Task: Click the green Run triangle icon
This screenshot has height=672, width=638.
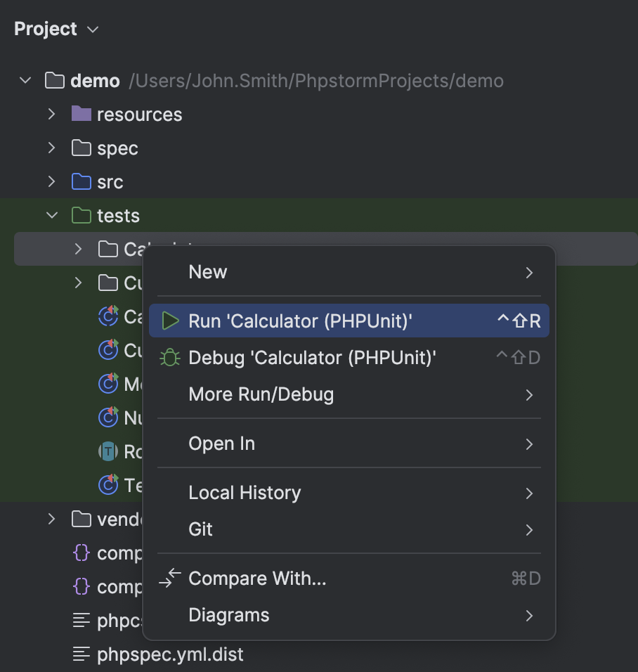Action: (170, 321)
